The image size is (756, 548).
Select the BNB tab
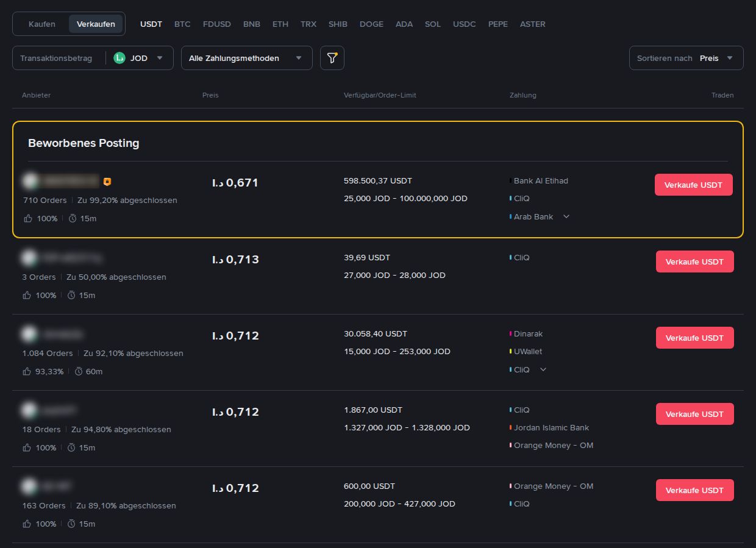click(x=252, y=24)
